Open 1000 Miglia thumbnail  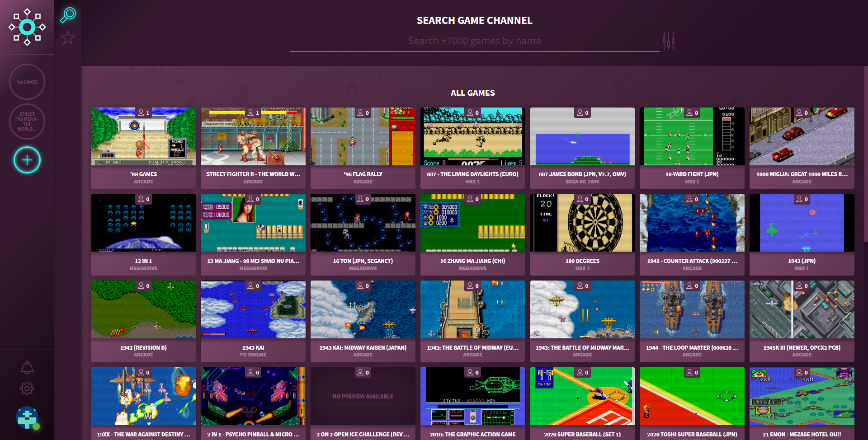point(802,136)
